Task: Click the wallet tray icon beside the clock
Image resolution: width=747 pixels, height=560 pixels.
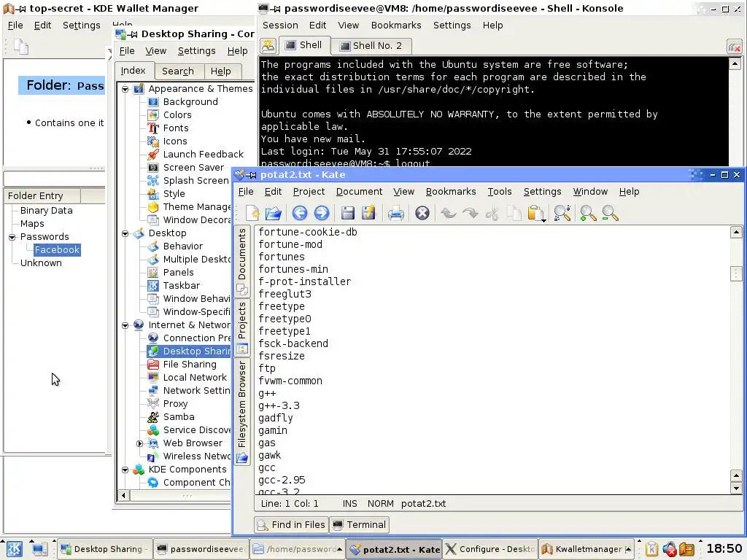Action: [x=686, y=549]
